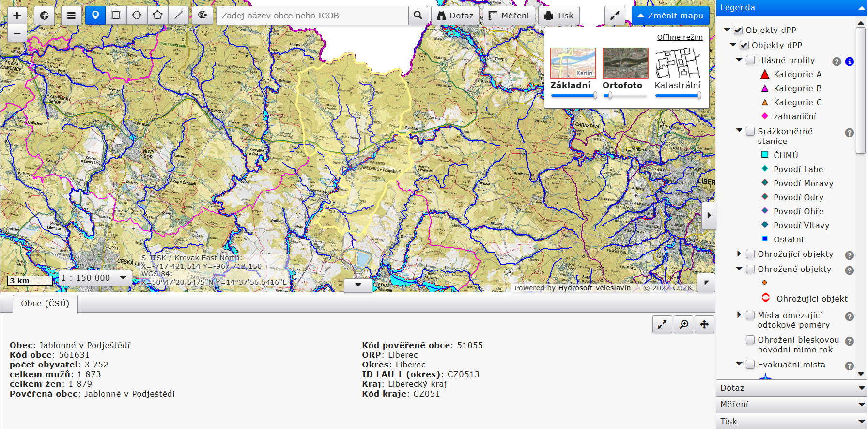This screenshot has width=868, height=429.
Task: Expand Místa omezující odtokové poměry node
Action: click(x=739, y=315)
